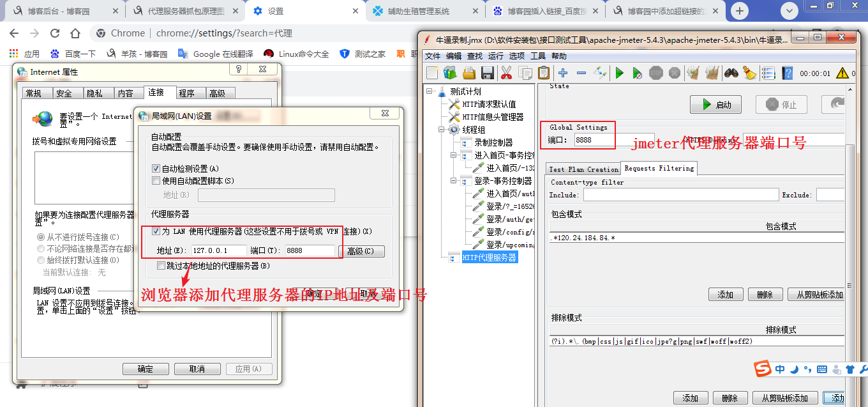
Task: Click the binoculars Search icon
Action: tap(731, 73)
